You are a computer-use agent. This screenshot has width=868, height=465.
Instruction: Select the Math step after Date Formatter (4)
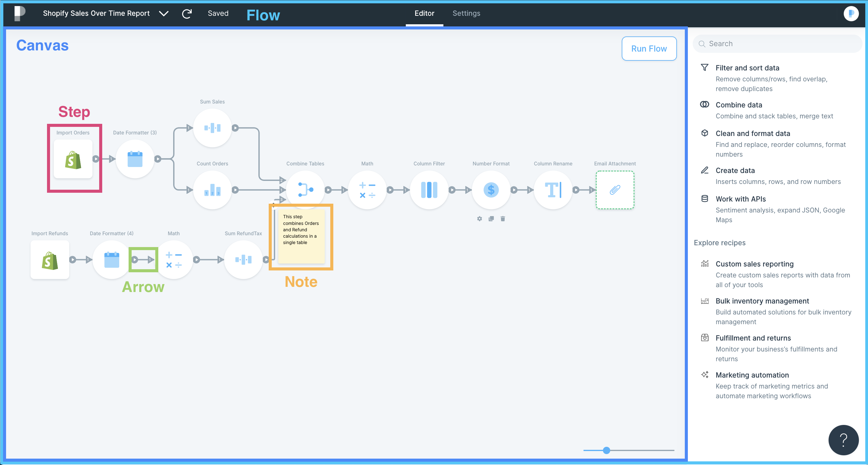coord(173,260)
